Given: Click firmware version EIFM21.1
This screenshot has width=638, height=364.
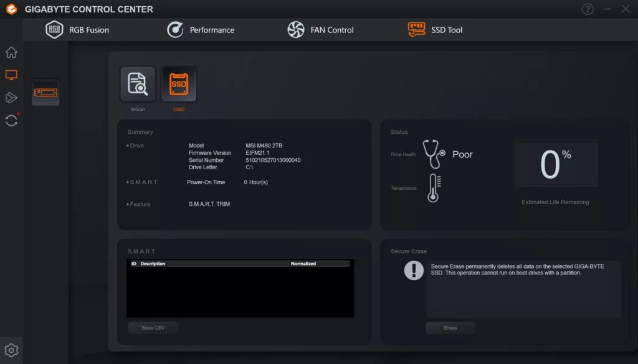Looking at the screenshot, I should coord(257,152).
